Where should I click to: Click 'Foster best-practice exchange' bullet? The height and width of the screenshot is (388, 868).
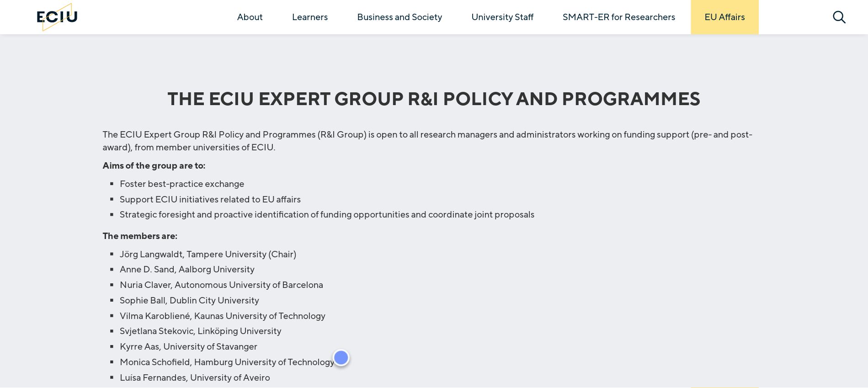(x=182, y=184)
